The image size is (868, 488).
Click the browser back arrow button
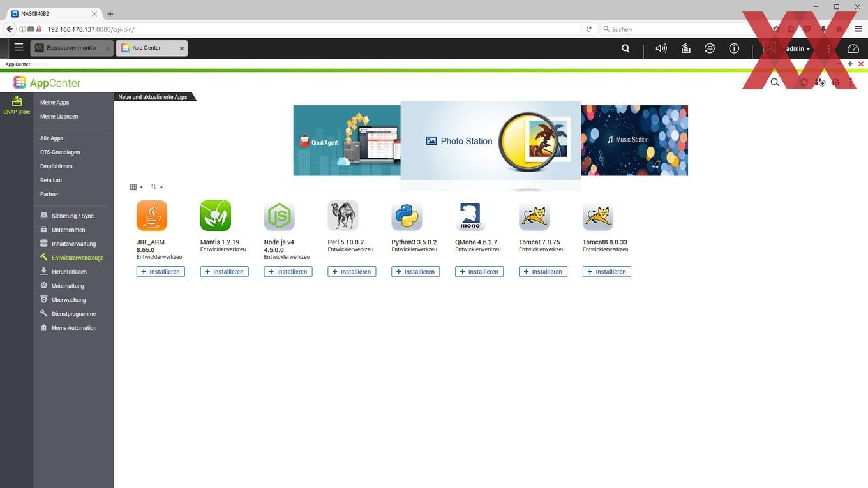click(x=9, y=29)
